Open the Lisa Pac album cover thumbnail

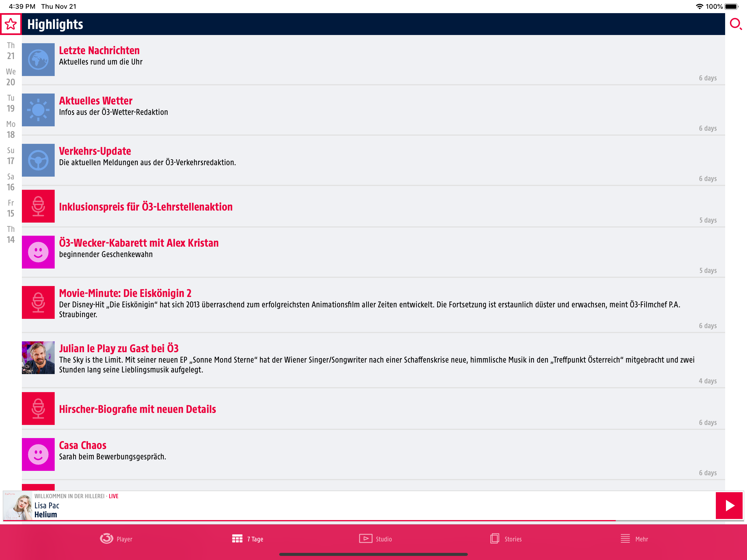[x=18, y=506]
